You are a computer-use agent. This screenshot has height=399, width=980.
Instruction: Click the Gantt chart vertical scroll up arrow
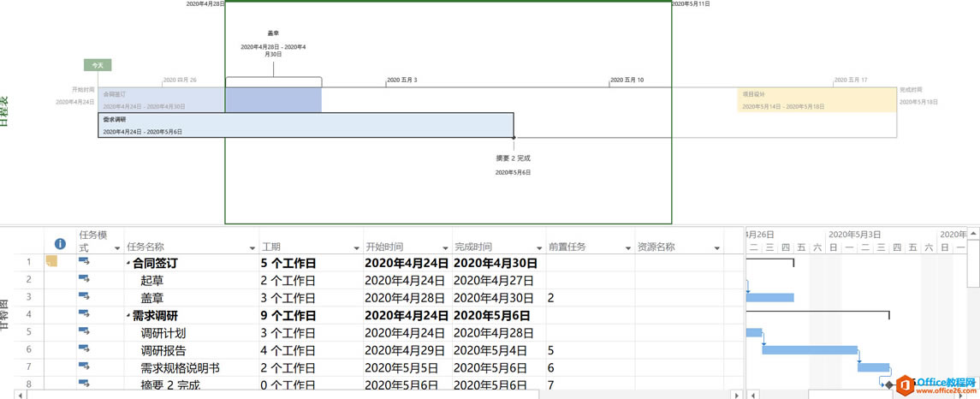[x=973, y=233]
